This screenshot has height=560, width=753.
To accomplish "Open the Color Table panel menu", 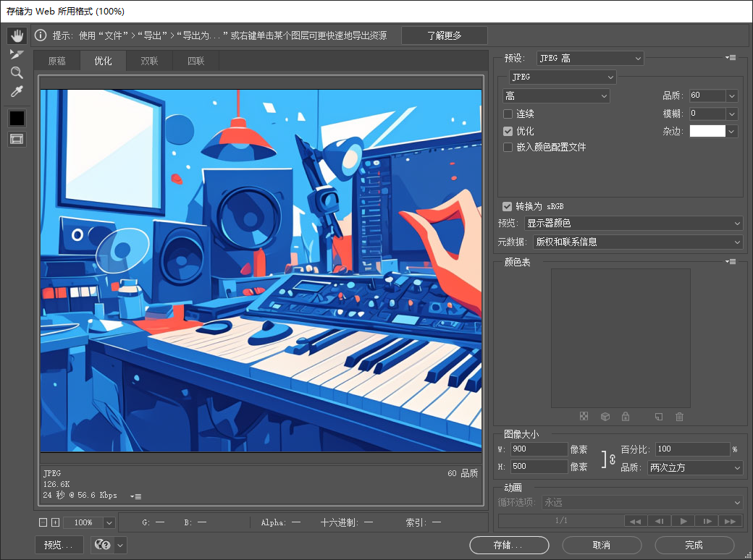I will pyautogui.click(x=729, y=262).
